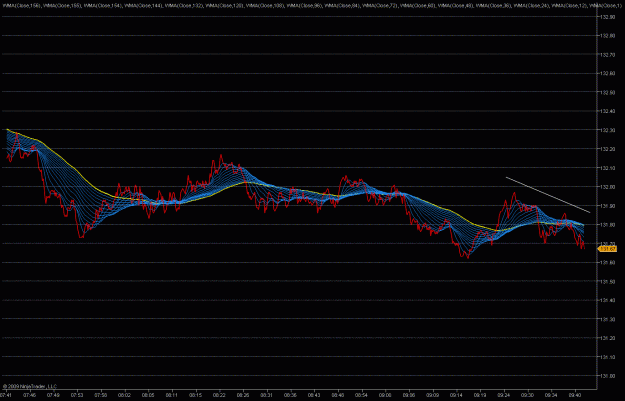This screenshot has height=401, width=625.
Task: Click the 132.00 price axis label
Action: click(x=607, y=187)
